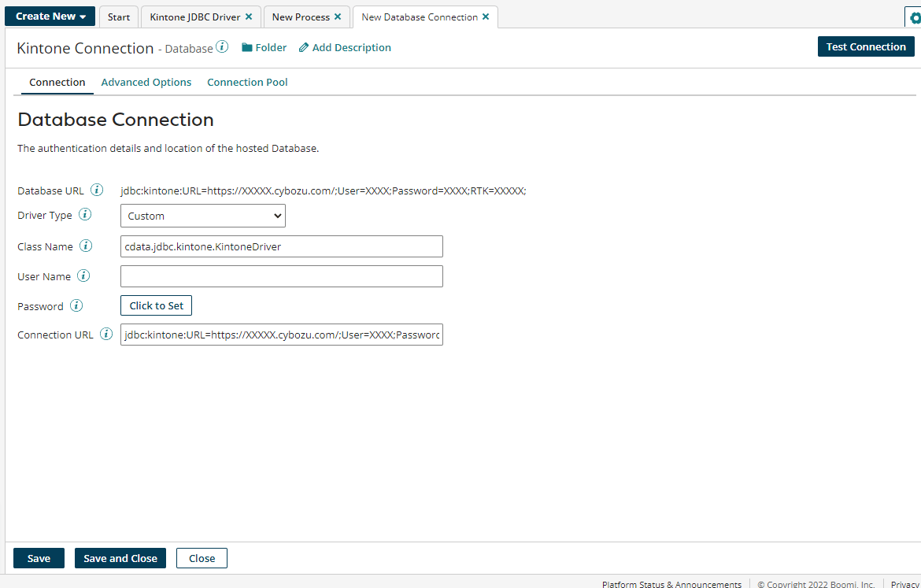Viewport: 921px width, 588px height.
Task: Click info icon beside User Name label
Action: tap(83, 276)
